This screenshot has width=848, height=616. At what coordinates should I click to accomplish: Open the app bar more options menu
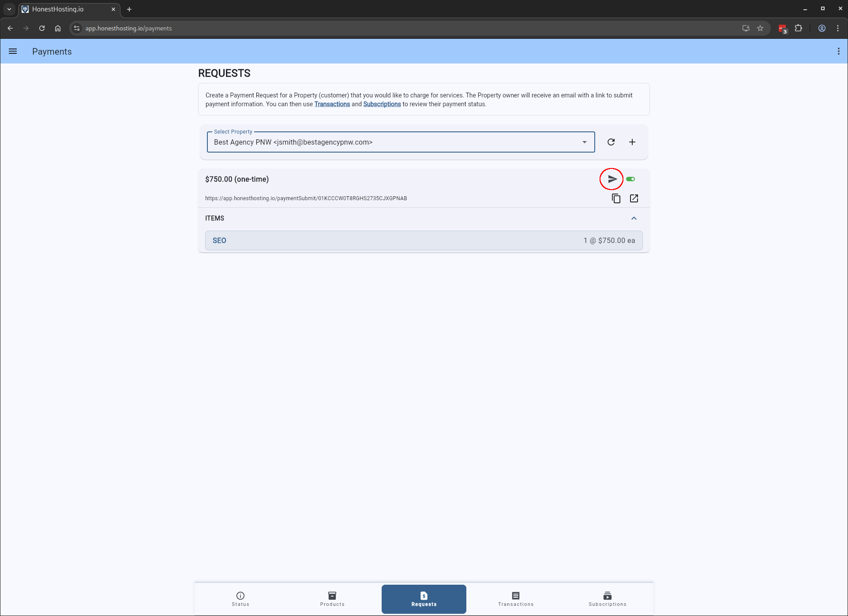[x=838, y=51]
